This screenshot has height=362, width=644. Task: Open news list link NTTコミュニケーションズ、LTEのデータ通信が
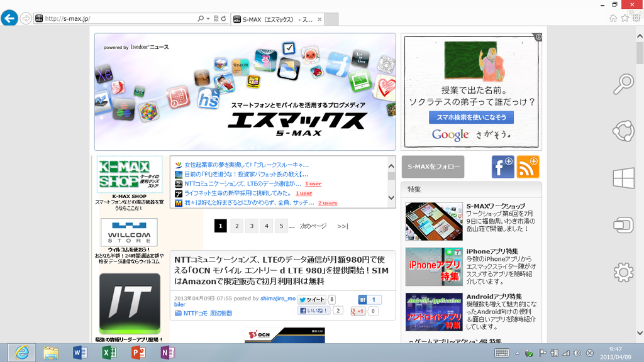click(x=243, y=184)
